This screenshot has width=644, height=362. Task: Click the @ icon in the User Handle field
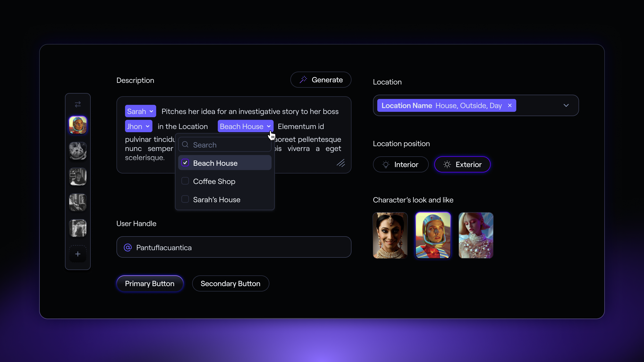pos(128,247)
